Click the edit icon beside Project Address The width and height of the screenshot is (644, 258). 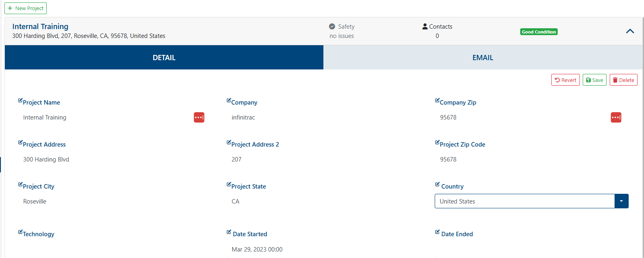tap(20, 143)
